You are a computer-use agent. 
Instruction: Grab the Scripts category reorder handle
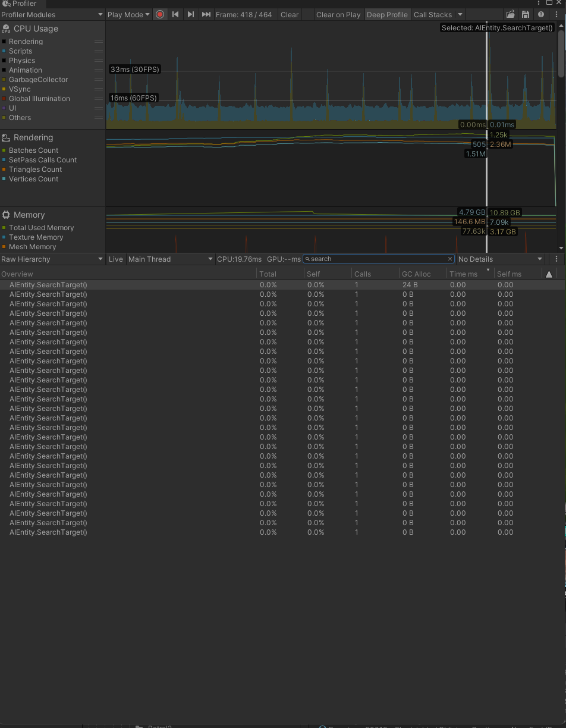(x=99, y=51)
